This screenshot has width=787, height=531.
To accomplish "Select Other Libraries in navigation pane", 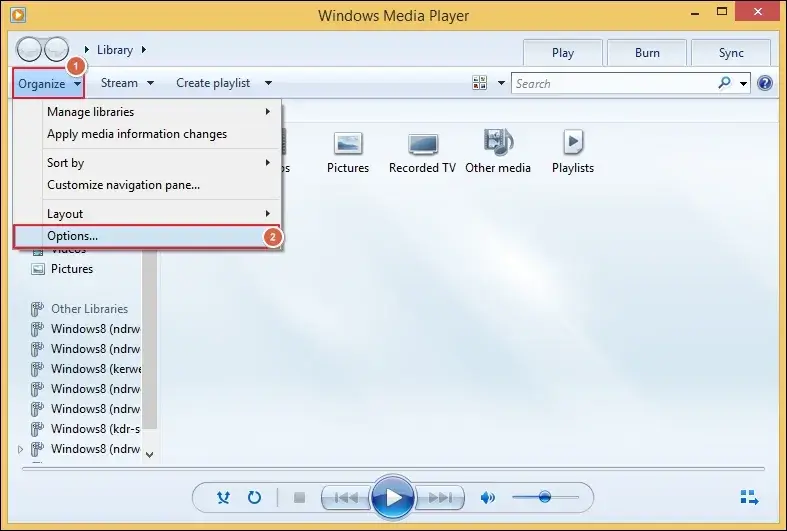I will [x=89, y=309].
